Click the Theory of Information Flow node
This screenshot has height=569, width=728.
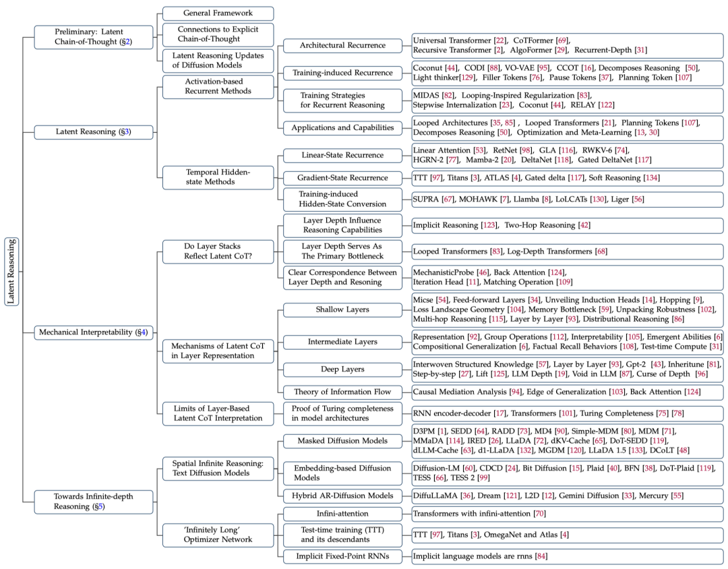342,392
